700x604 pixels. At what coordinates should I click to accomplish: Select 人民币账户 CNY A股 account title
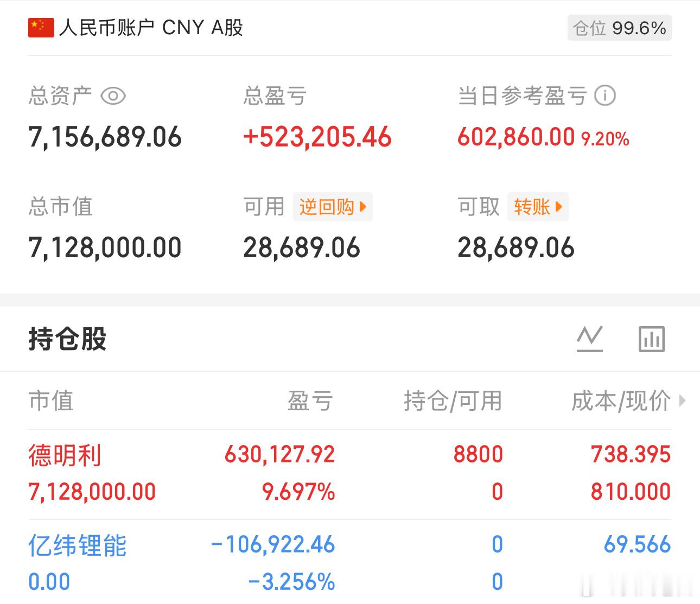point(151,28)
